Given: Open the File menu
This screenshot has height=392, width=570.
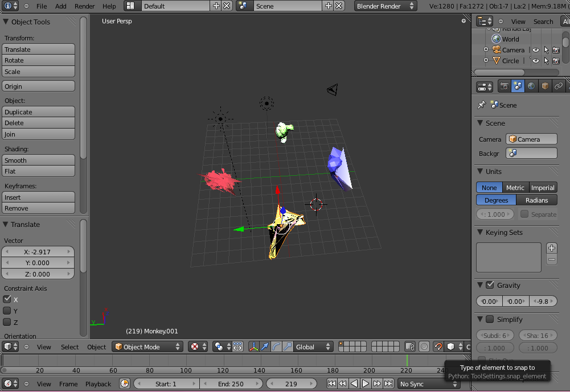Looking at the screenshot, I should point(42,6).
